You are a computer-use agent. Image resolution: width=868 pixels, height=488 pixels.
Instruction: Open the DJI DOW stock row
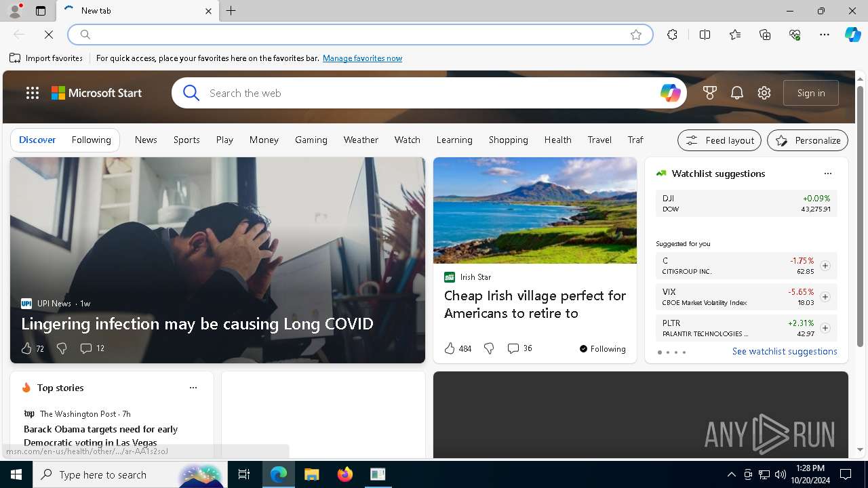746,203
